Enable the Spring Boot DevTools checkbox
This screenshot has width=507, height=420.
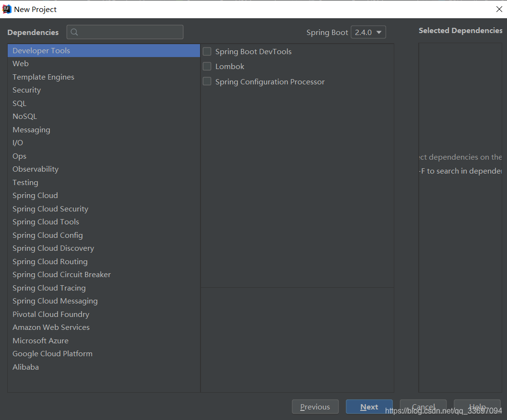(207, 51)
